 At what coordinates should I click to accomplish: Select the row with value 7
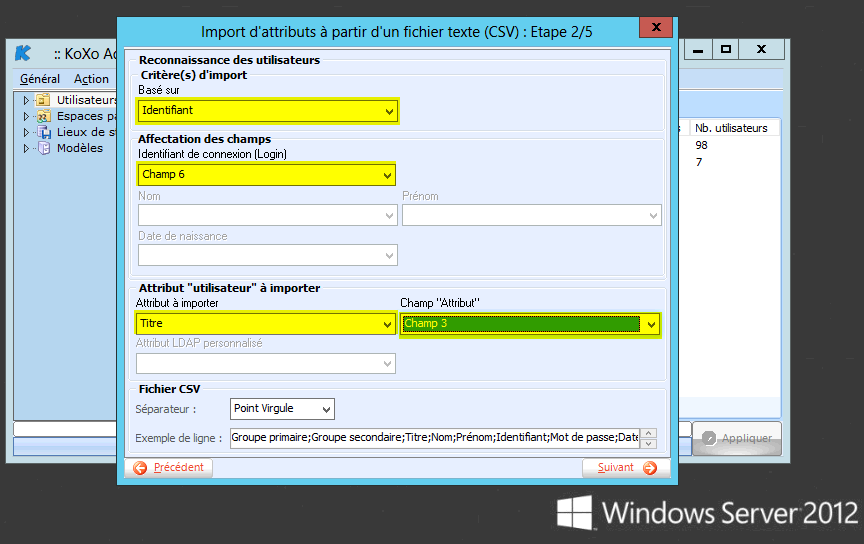pyautogui.click(x=699, y=162)
